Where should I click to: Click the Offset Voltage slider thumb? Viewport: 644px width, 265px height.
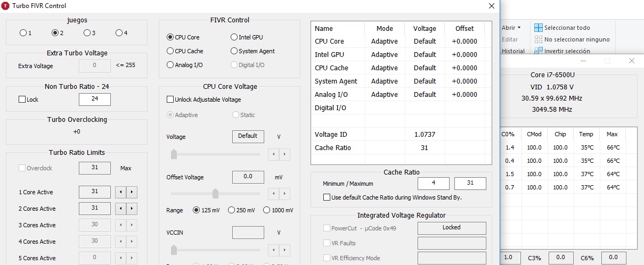[x=215, y=193]
